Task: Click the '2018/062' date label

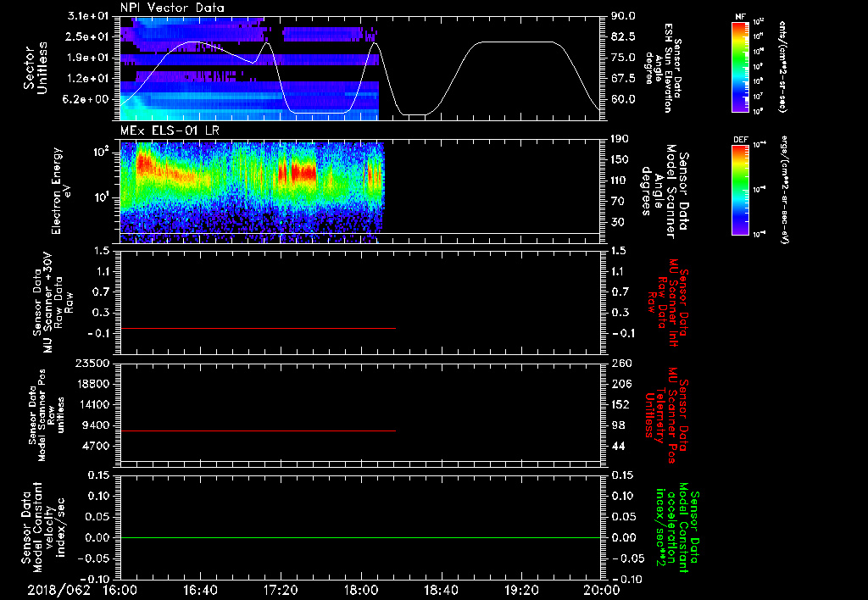Action: pyautogui.click(x=58, y=590)
